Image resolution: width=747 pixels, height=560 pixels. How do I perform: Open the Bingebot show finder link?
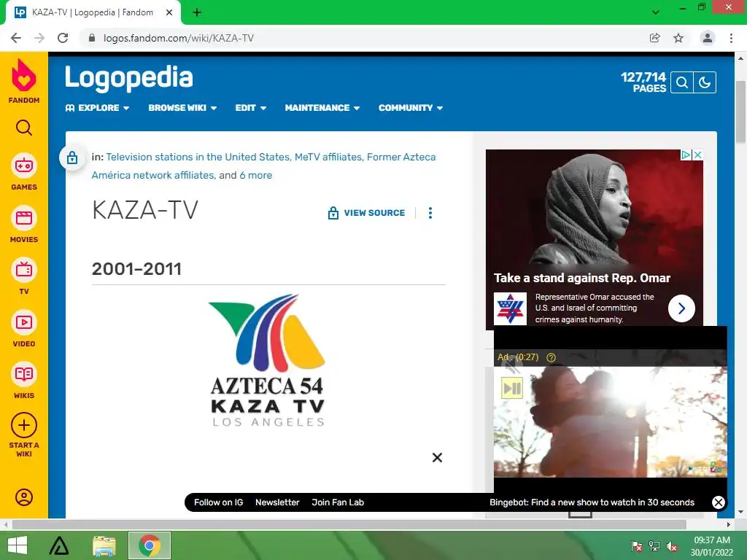coord(592,502)
